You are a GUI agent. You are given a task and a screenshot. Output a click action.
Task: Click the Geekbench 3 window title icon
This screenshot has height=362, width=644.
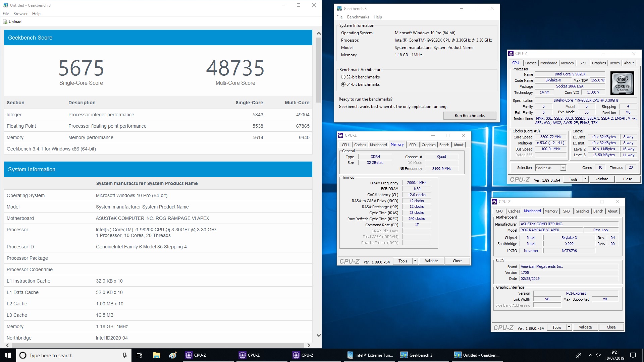coord(339,9)
